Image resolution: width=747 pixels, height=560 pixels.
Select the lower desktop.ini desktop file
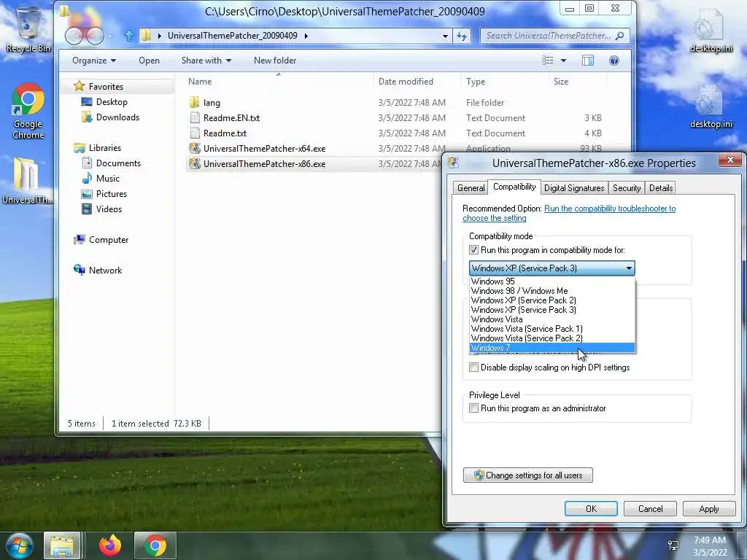point(711,106)
